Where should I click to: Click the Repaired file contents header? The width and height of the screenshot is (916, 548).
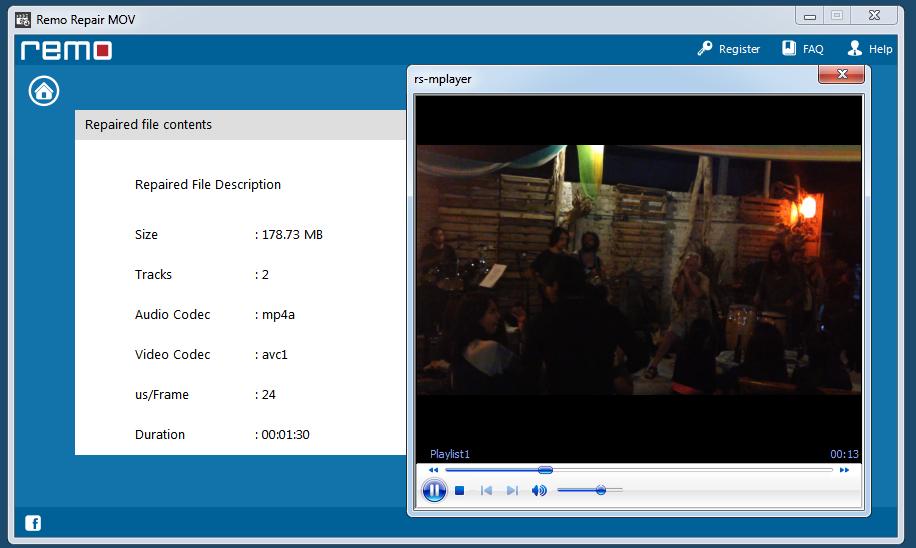coord(240,124)
